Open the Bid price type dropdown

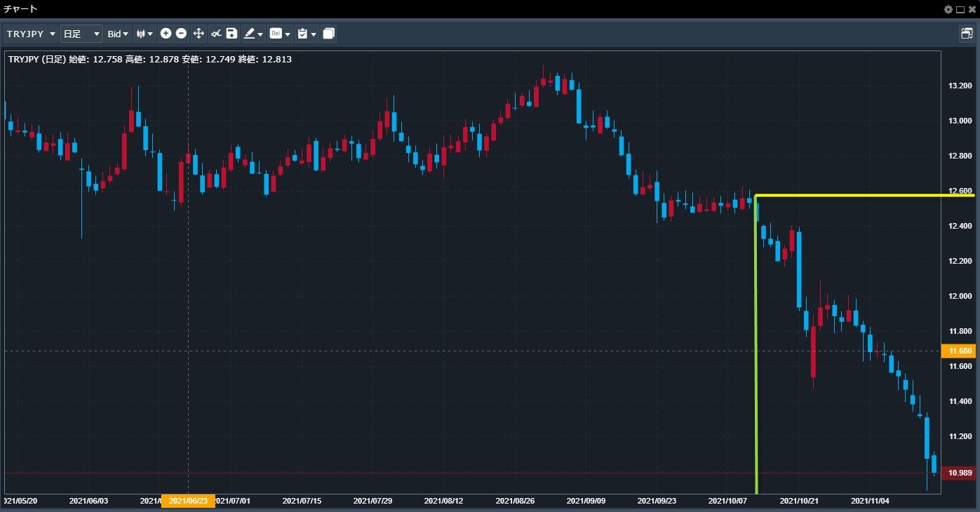(x=117, y=34)
